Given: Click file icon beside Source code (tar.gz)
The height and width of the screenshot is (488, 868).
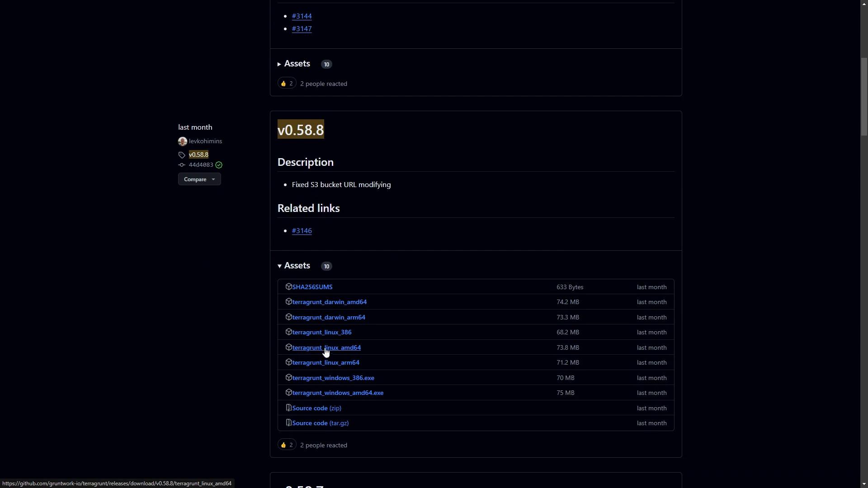Looking at the screenshot, I should [x=288, y=423].
